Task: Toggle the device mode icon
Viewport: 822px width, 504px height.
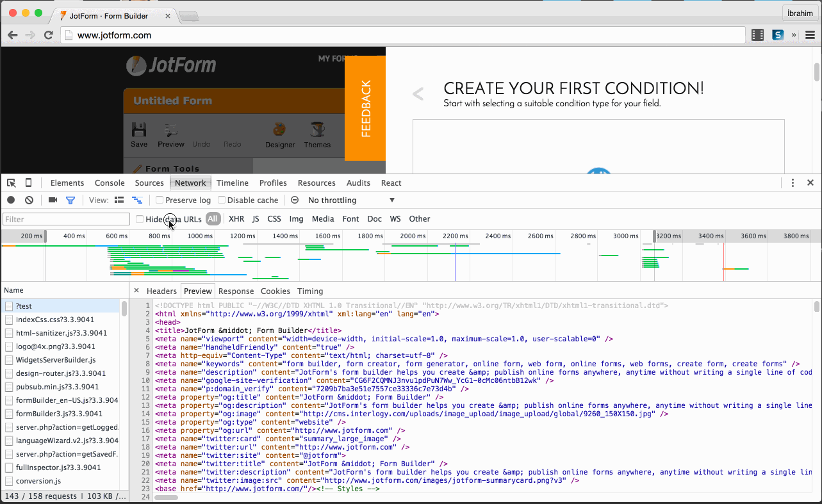Action: (28, 183)
